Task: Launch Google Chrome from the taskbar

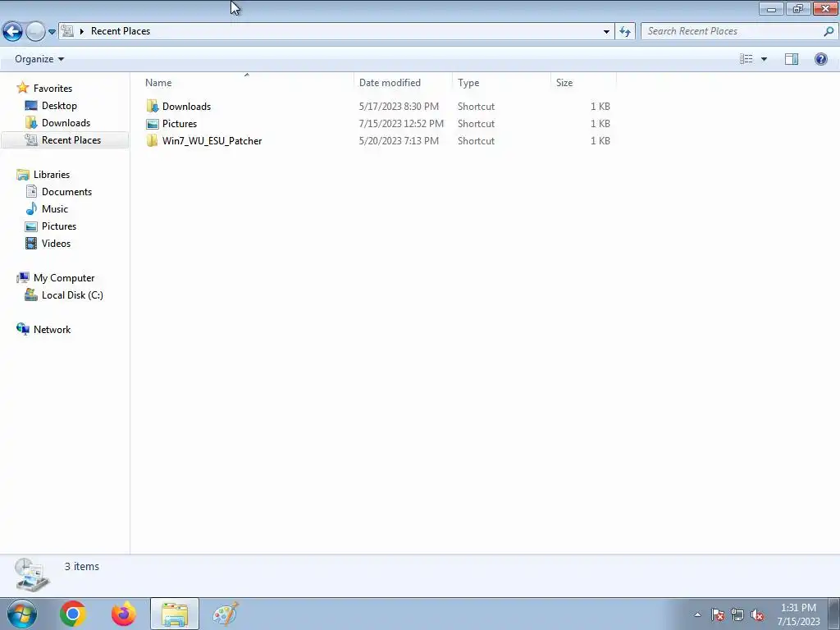Action: pos(73,614)
